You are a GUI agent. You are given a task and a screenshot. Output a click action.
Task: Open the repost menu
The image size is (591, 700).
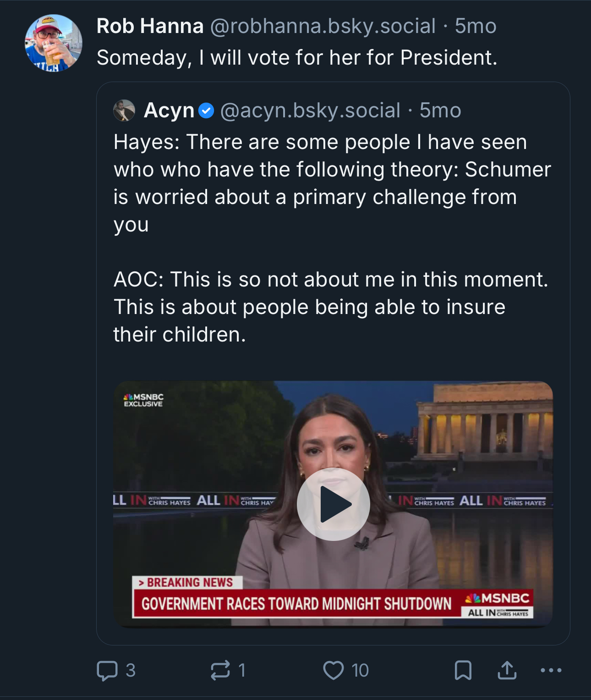coord(220,670)
